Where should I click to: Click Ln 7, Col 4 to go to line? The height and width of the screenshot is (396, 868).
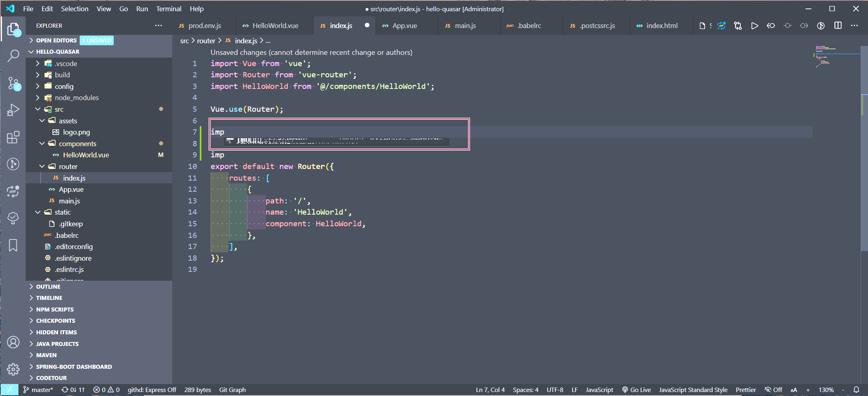pos(490,389)
